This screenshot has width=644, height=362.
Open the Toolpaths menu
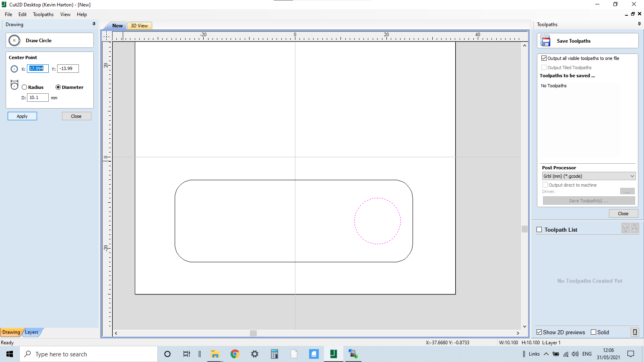pos(43,14)
